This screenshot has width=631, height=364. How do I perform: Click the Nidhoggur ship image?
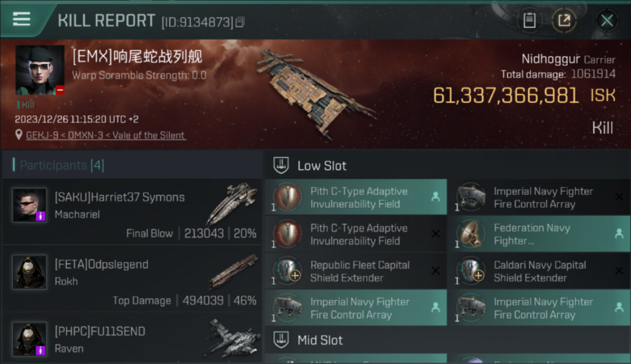(x=315, y=93)
